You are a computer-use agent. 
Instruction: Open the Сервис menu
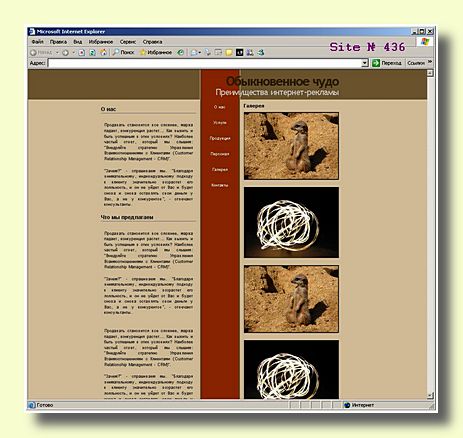click(x=128, y=42)
